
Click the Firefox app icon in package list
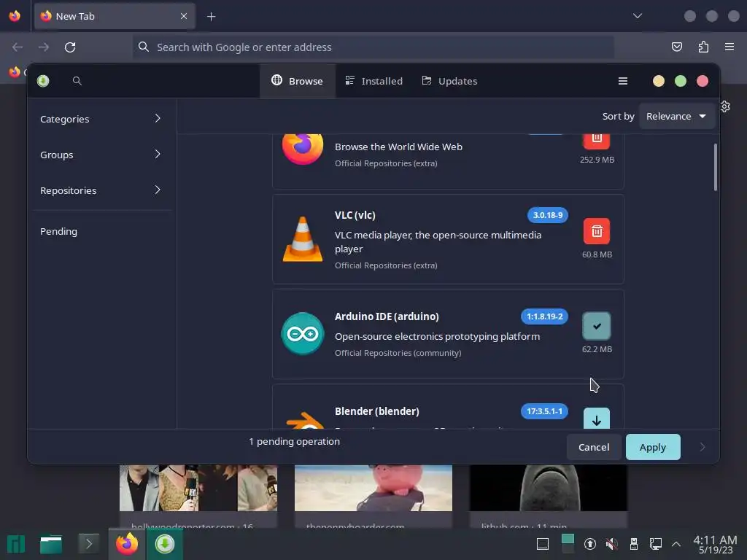[x=303, y=148]
